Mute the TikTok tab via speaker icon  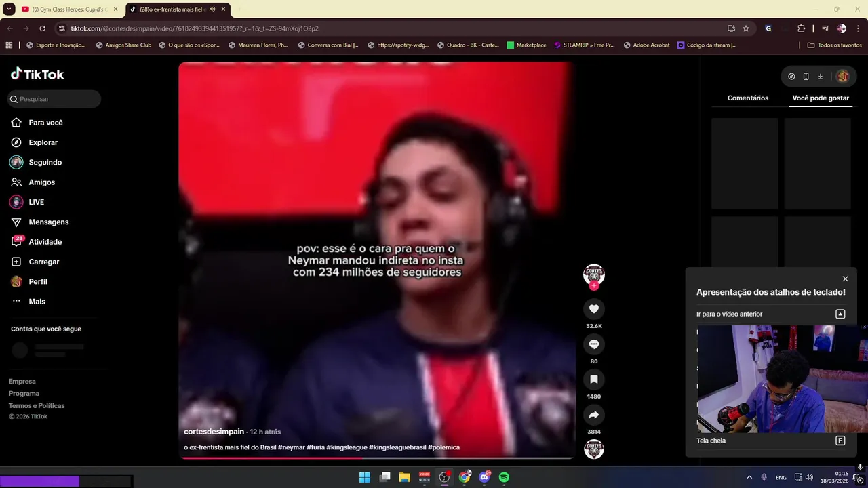point(213,9)
